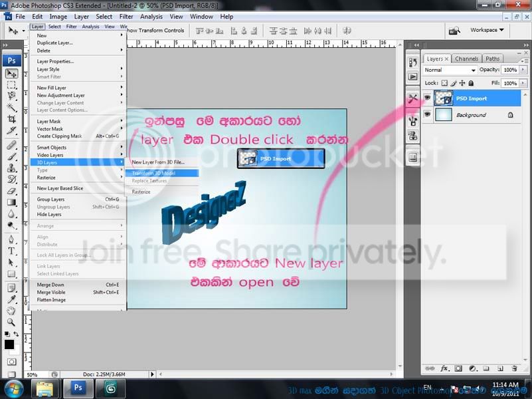Image resolution: width=532 pixels, height=399 pixels.
Task: Select the Rectangular Marquee tool
Action: [x=11, y=85]
